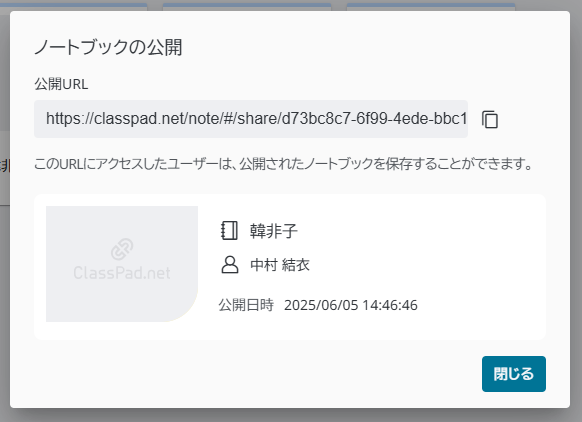The width and height of the screenshot is (582, 422).
Task: Click the middle background panel strip at top
Action: coord(247,6)
